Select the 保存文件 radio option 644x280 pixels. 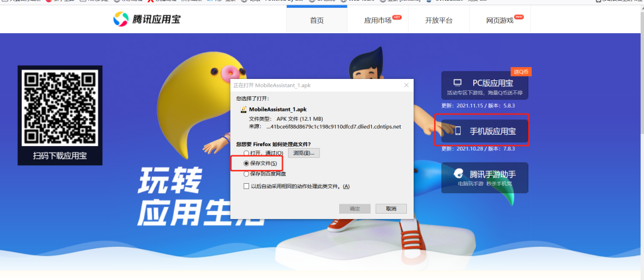[x=246, y=163]
